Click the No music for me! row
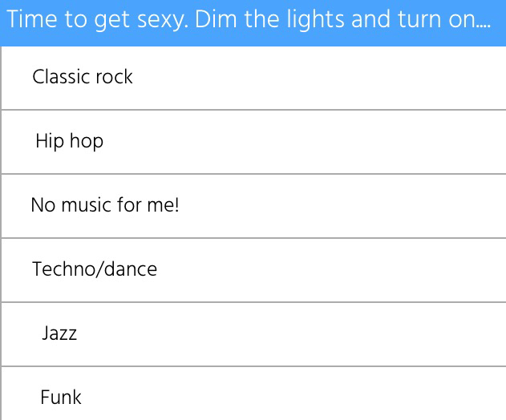This screenshot has width=506, height=420. point(253,206)
